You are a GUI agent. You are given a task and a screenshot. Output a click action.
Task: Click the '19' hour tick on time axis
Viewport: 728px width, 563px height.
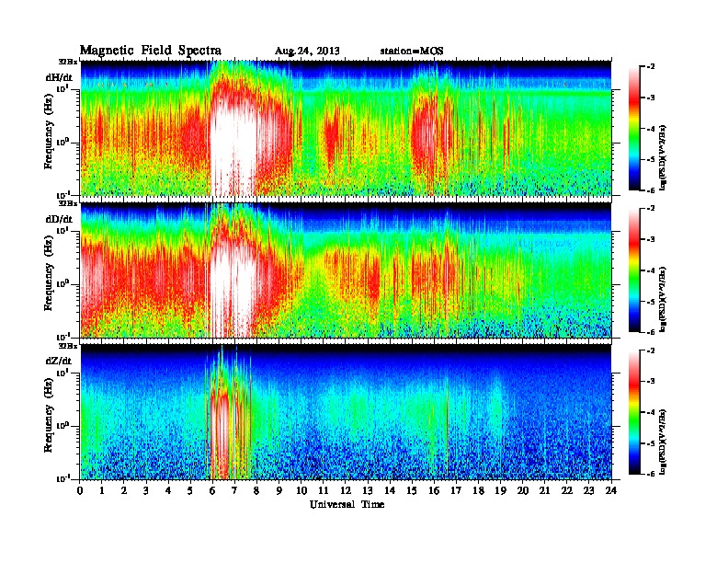tap(500, 490)
